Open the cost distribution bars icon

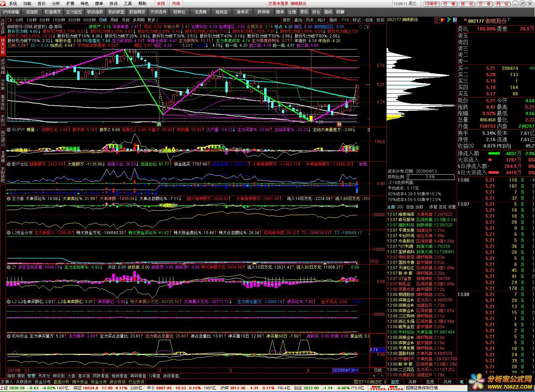coord(437,20)
